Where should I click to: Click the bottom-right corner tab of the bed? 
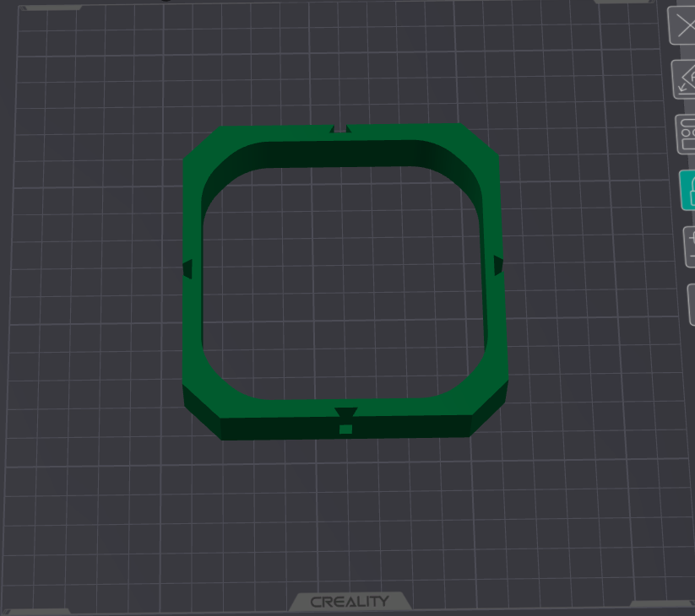[x=663, y=604]
